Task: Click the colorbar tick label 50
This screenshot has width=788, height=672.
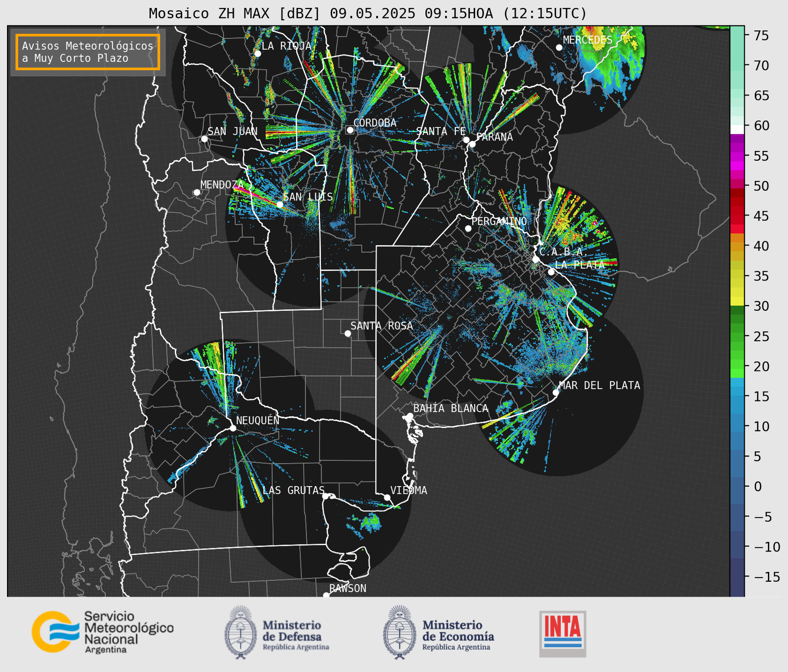Action: pyautogui.click(x=761, y=186)
